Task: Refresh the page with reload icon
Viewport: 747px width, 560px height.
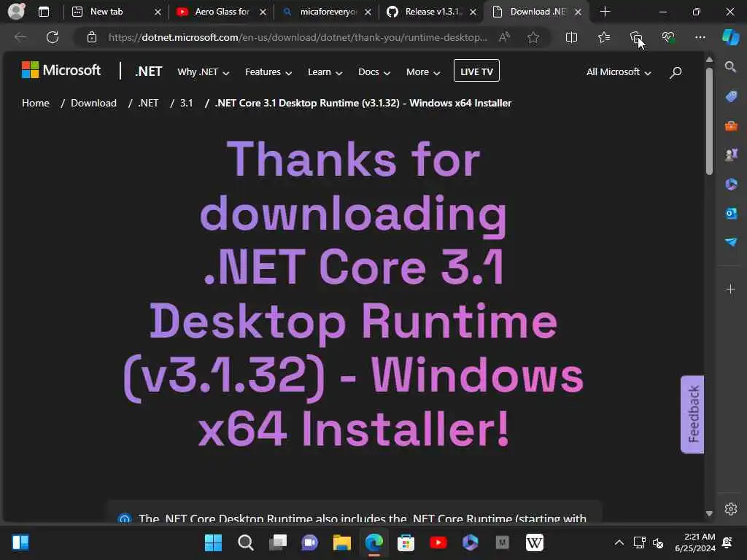Action: click(53, 37)
